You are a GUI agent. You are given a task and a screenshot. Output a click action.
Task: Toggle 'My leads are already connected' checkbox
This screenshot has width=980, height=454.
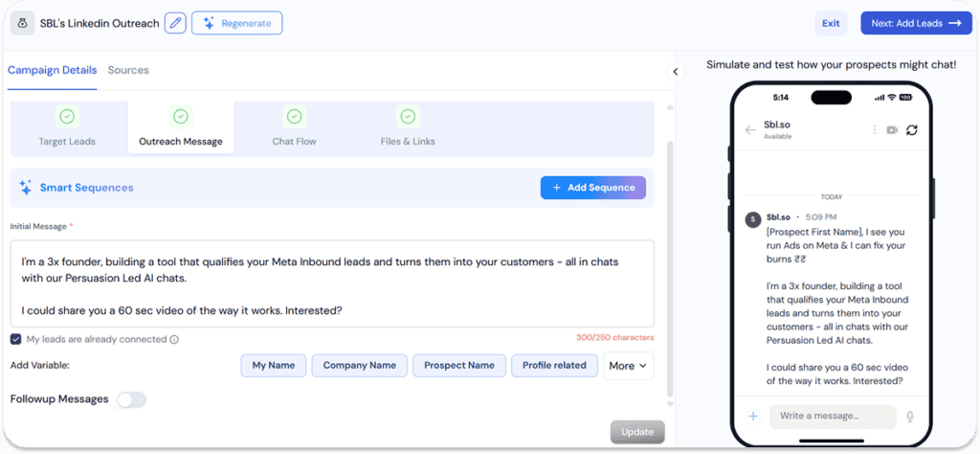(x=16, y=339)
